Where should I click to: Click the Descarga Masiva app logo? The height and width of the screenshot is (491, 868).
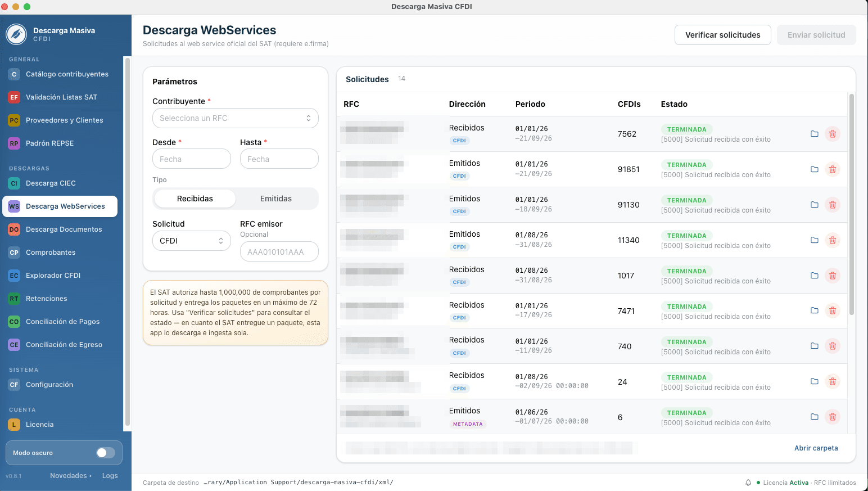pos(16,34)
